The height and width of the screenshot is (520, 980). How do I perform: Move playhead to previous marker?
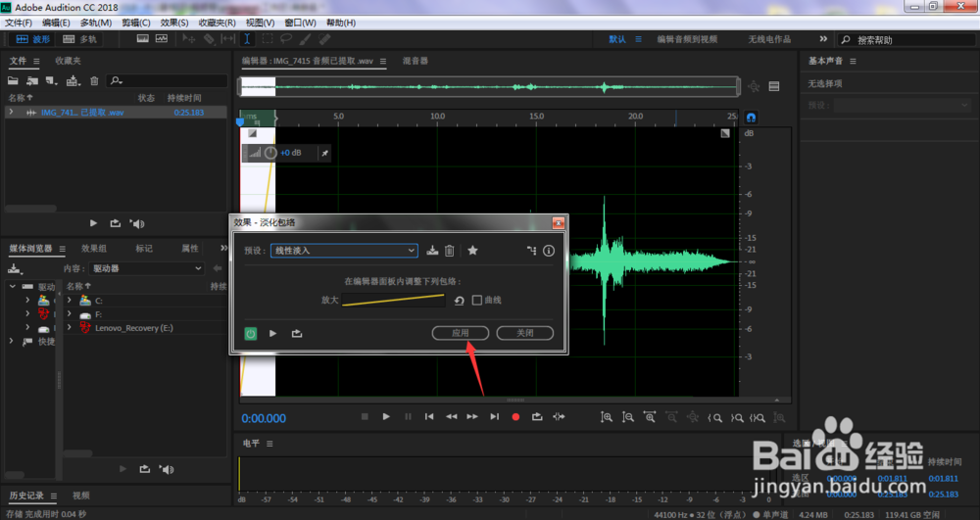pyautogui.click(x=429, y=417)
